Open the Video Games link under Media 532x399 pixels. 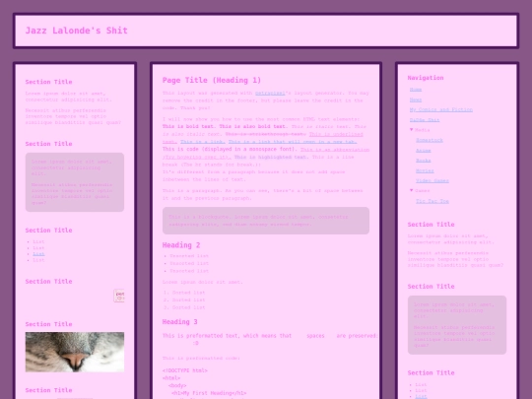pos(432,181)
